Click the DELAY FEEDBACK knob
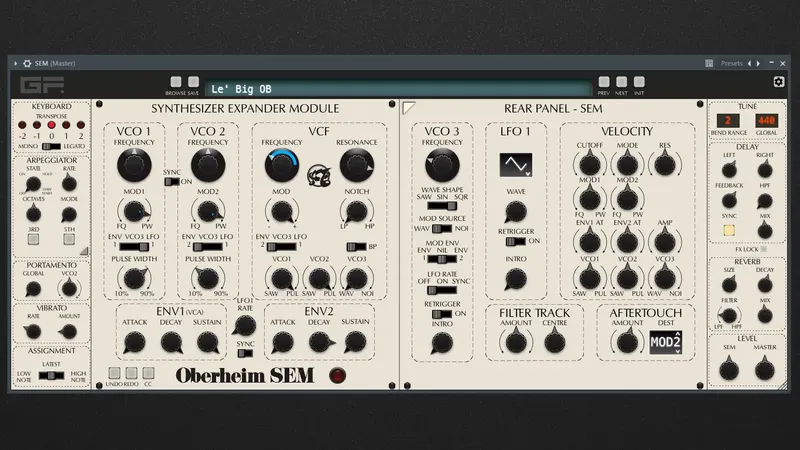Screen dimensions: 800x450 pos(729,201)
